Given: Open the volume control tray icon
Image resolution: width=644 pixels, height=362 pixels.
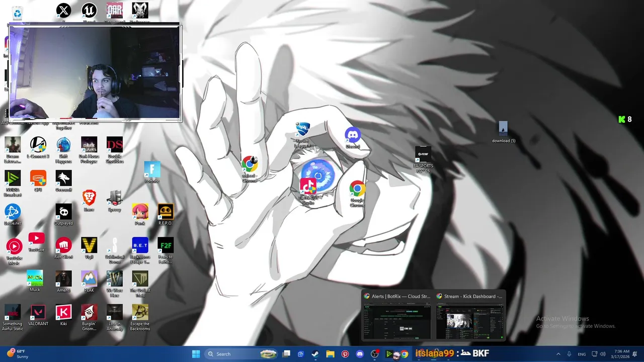Looking at the screenshot, I should point(603,354).
